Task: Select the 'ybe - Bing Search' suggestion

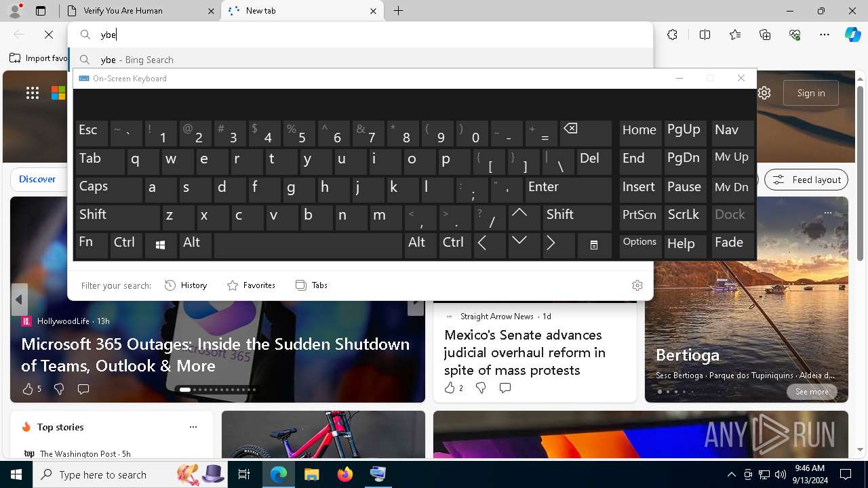Action: pyautogui.click(x=360, y=60)
